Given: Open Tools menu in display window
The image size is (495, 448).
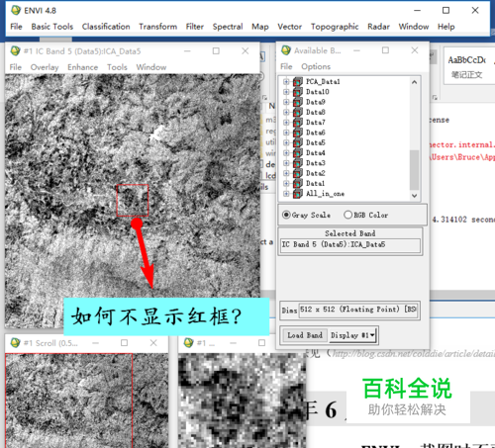Looking at the screenshot, I should (117, 67).
